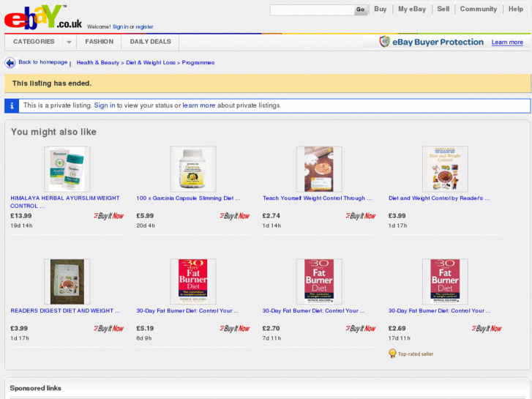The height and width of the screenshot is (399, 532).
Task: Expand the Categories dropdown arrow
Action: [70, 42]
